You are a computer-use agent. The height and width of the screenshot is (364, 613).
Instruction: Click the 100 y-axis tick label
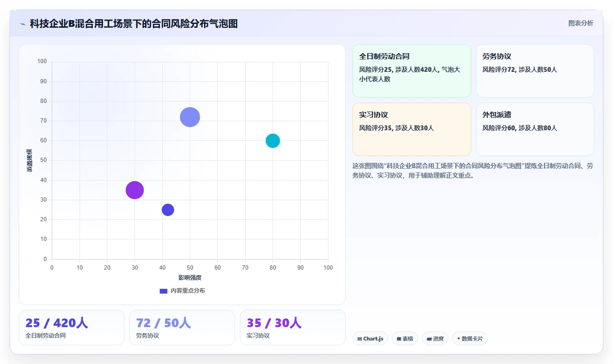(x=42, y=61)
